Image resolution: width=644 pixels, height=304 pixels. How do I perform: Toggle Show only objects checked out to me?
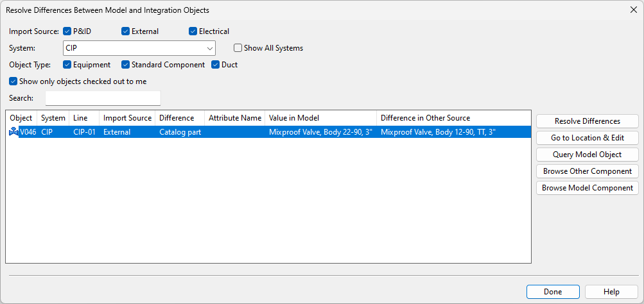[13, 81]
